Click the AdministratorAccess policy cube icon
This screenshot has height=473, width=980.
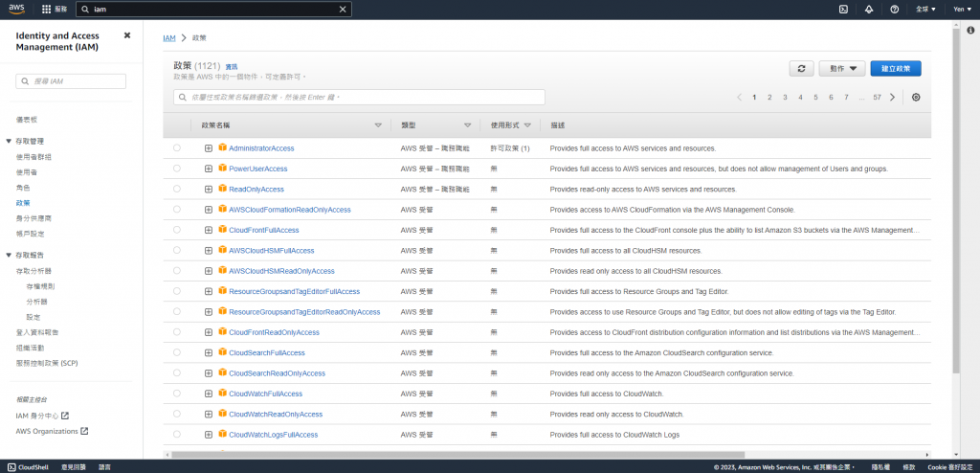click(x=222, y=147)
